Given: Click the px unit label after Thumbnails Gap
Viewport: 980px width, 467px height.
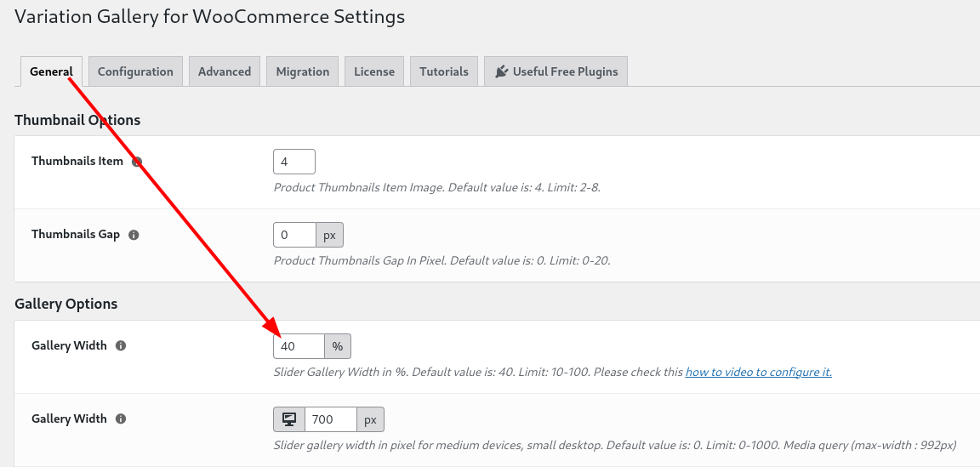Looking at the screenshot, I should coord(329,235).
